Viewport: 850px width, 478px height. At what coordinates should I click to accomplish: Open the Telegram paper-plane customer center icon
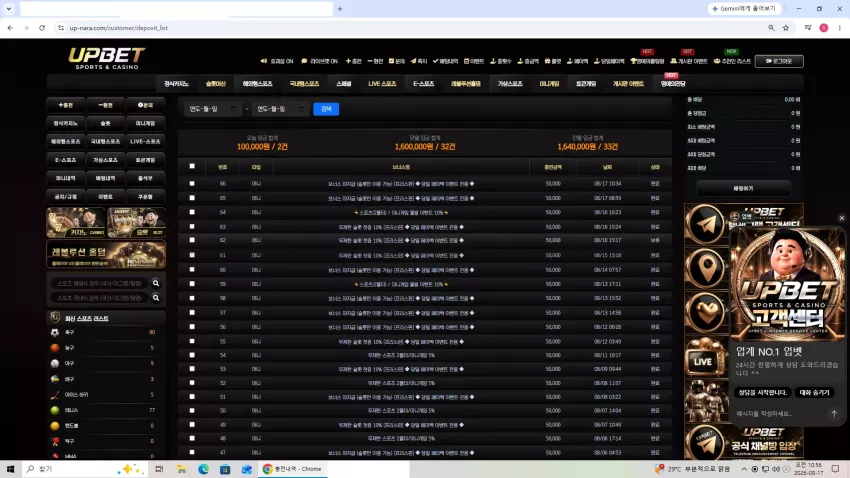click(706, 224)
